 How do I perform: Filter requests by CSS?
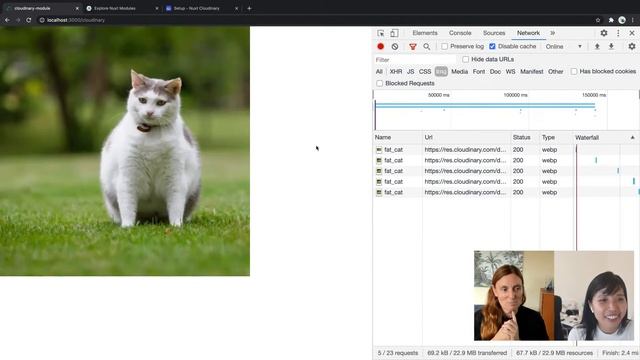425,71
